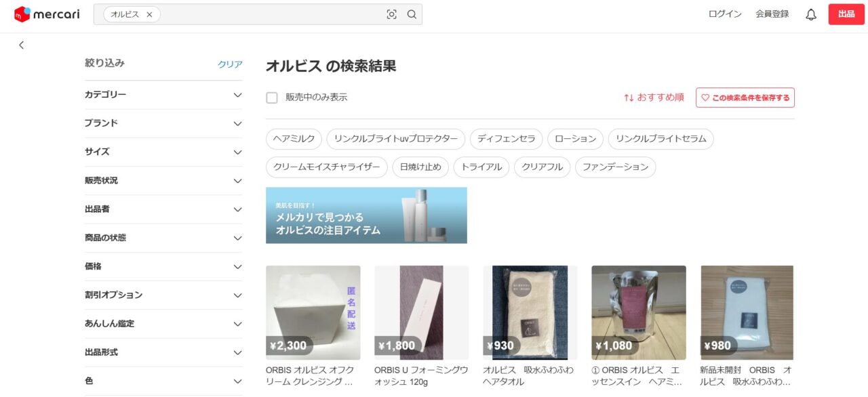Expand the カテゴリー filter
Viewport: 868px width, 397px height.
163,95
